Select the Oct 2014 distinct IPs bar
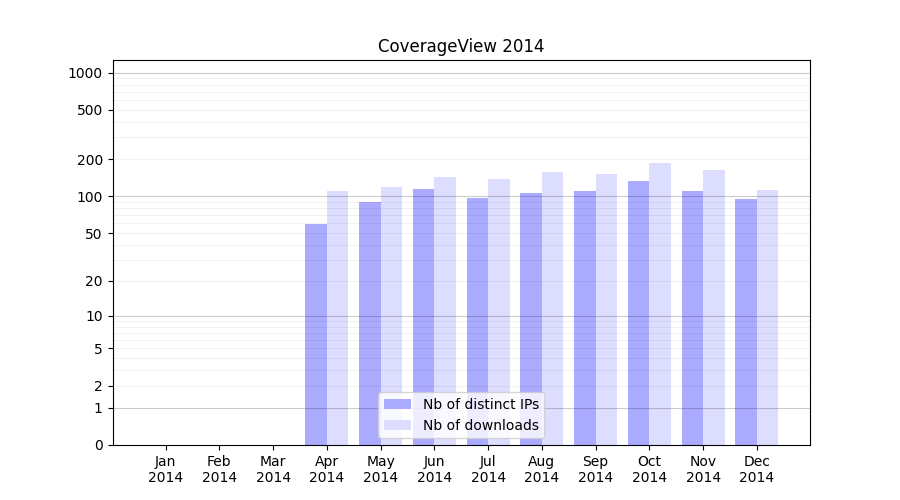This screenshot has width=900, height=500. (x=638, y=313)
